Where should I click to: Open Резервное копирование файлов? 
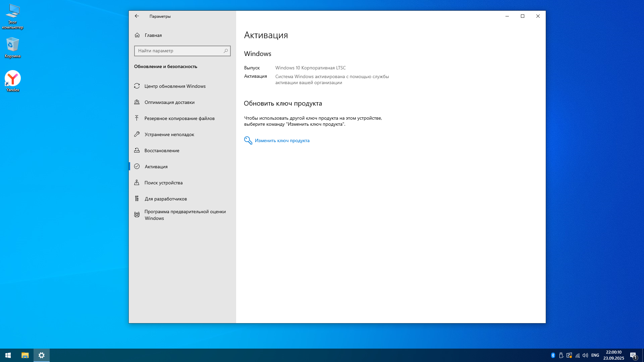click(182, 118)
